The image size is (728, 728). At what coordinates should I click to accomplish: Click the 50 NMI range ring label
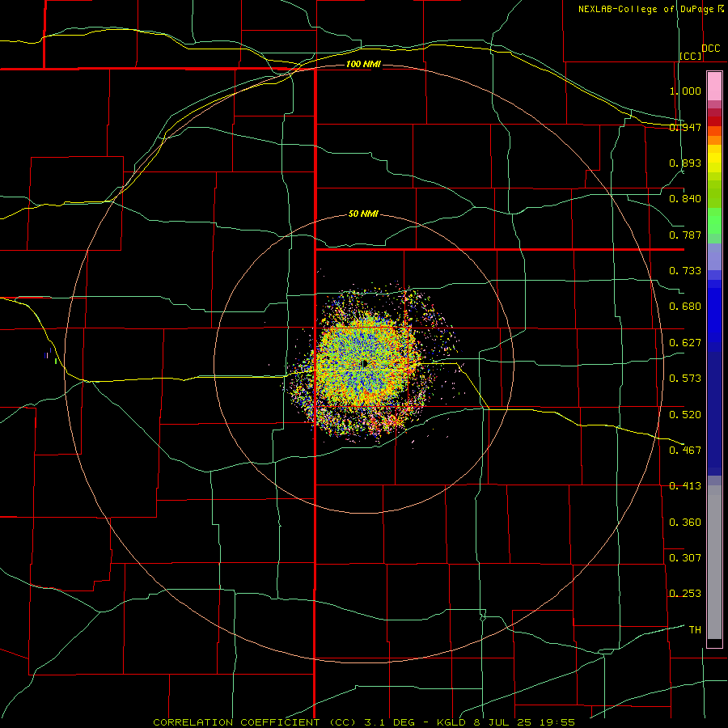pyautogui.click(x=363, y=214)
